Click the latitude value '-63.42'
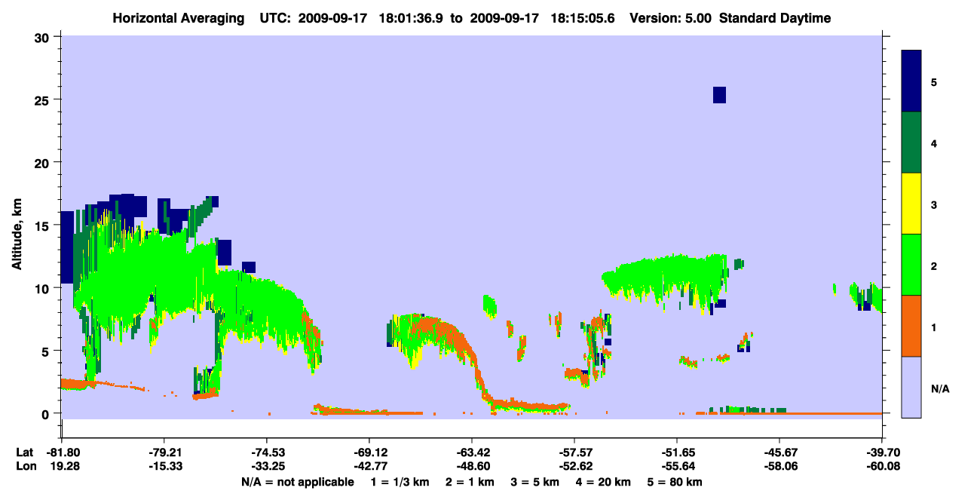This screenshot has height=503, width=980. coord(472,452)
